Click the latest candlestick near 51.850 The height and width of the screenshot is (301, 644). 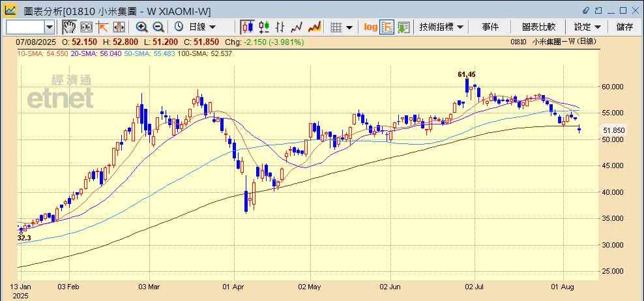[579, 130]
